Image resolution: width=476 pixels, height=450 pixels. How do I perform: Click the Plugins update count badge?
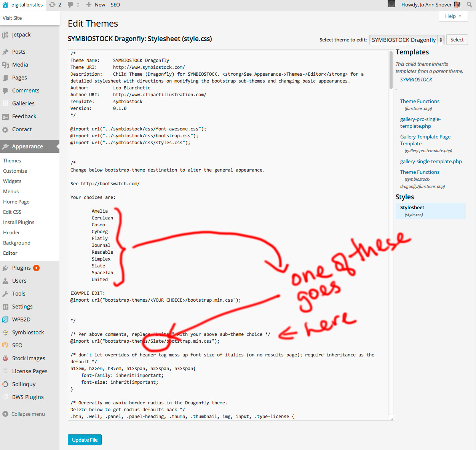coord(36,268)
